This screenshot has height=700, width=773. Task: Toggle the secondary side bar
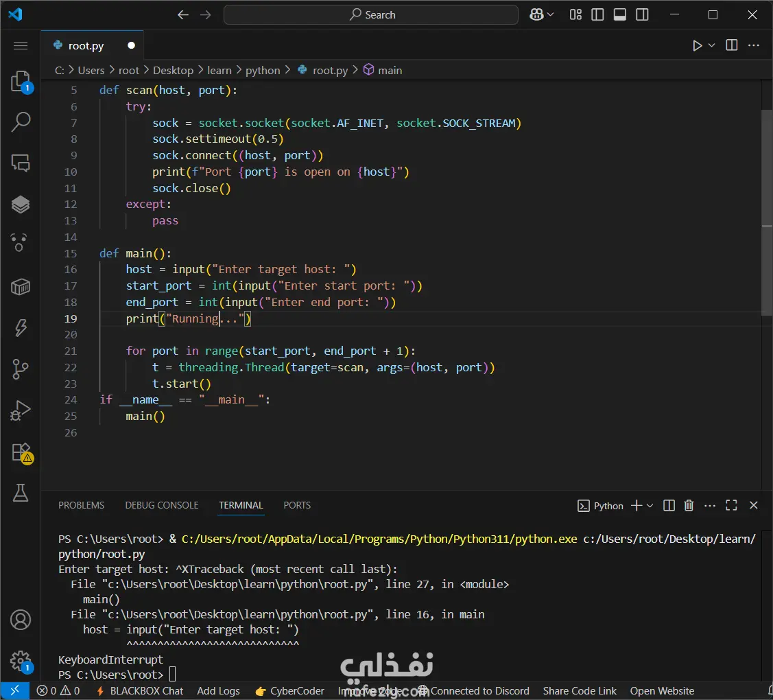(x=643, y=15)
